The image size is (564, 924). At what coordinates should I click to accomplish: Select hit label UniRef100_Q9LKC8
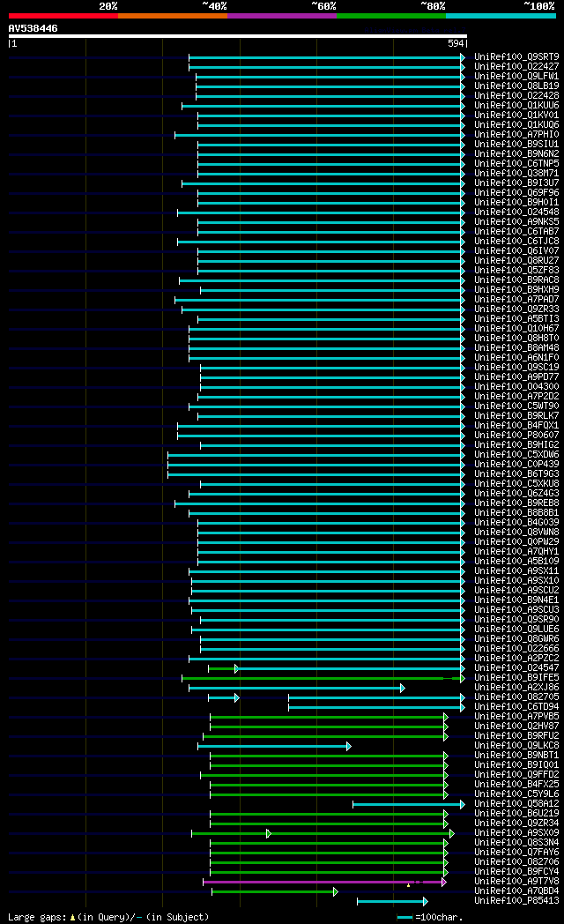[x=517, y=745]
